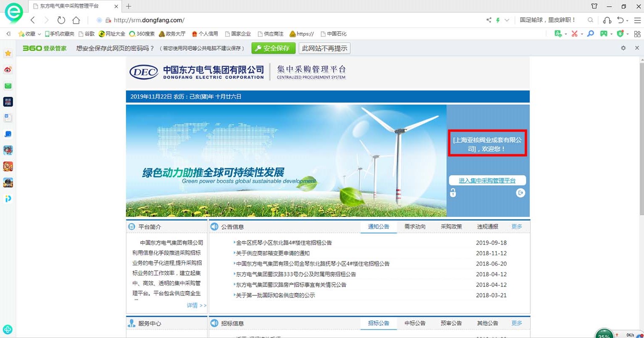Click the green plus add-sidebar-app icon
The width and height of the screenshot is (644, 338).
tap(8, 329)
